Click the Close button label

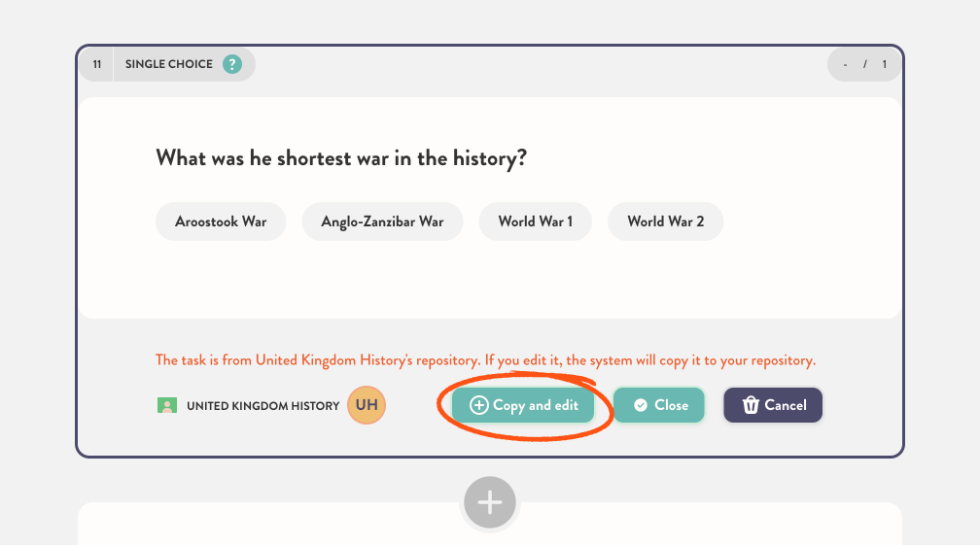(671, 405)
